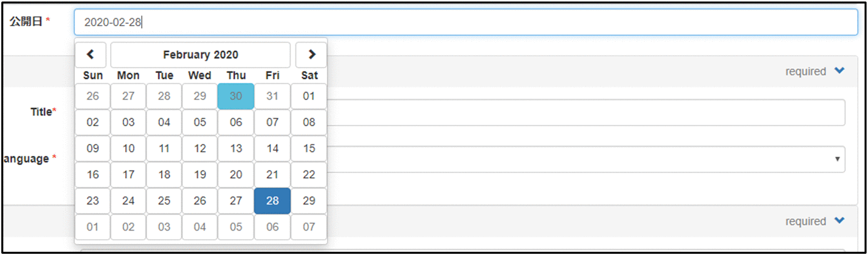This screenshot has width=868, height=255.
Task: Pick highlighted January 30 date
Action: click(236, 96)
